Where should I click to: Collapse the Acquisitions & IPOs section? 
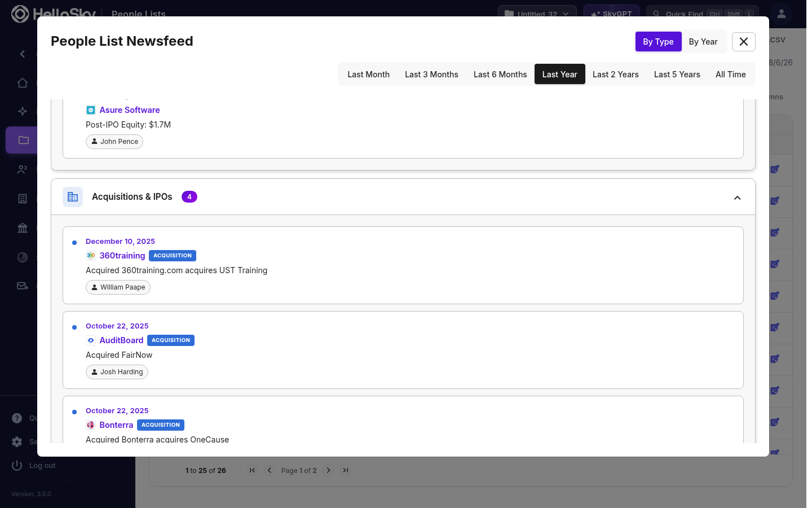737,198
